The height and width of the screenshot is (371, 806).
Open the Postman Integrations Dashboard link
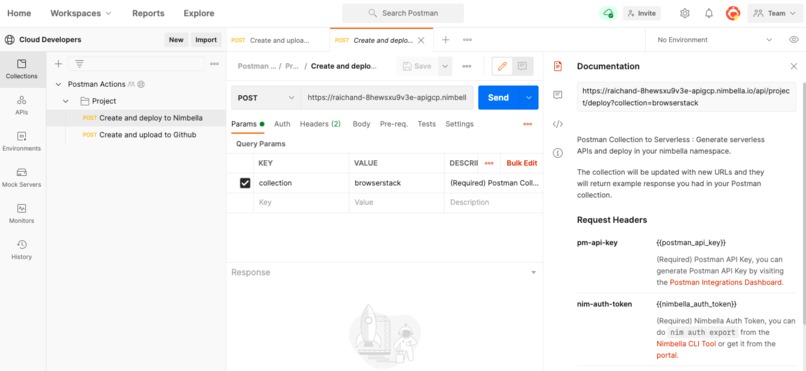[726, 282]
